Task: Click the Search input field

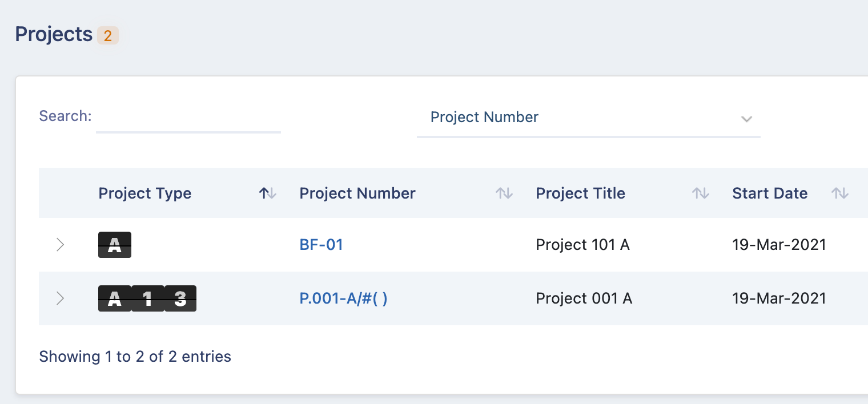Action: pos(188,118)
